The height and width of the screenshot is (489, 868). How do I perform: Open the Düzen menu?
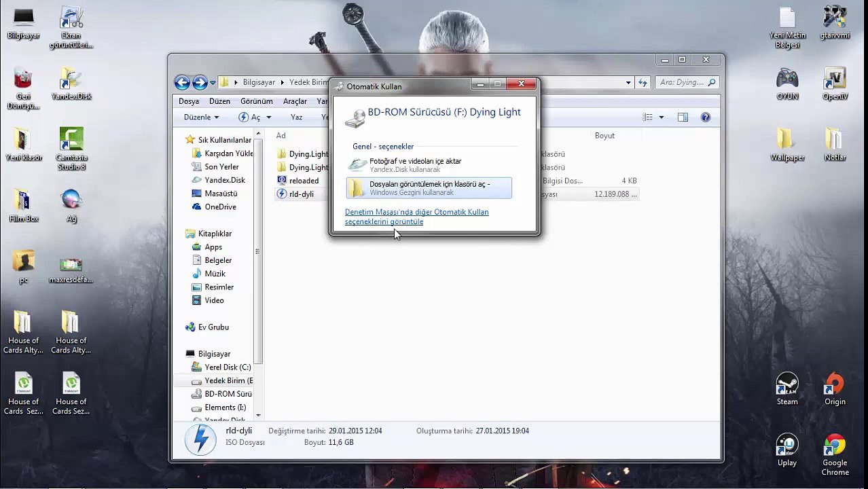219,101
